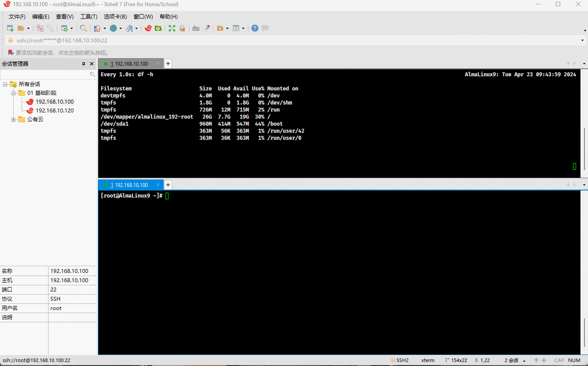Click the Find magnifier toolbar icon

(x=83, y=28)
